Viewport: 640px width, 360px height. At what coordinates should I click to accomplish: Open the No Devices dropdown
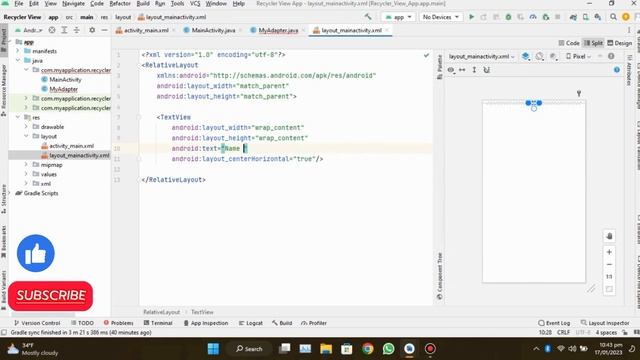tap(440, 17)
